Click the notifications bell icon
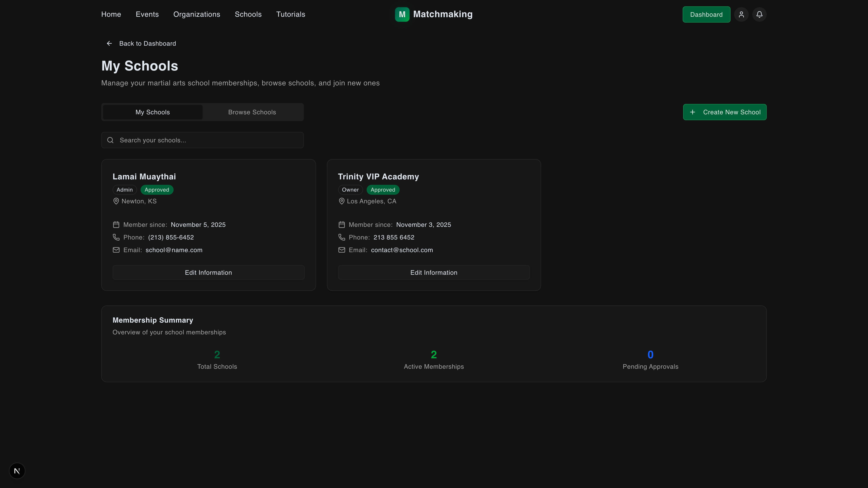 coord(759,14)
